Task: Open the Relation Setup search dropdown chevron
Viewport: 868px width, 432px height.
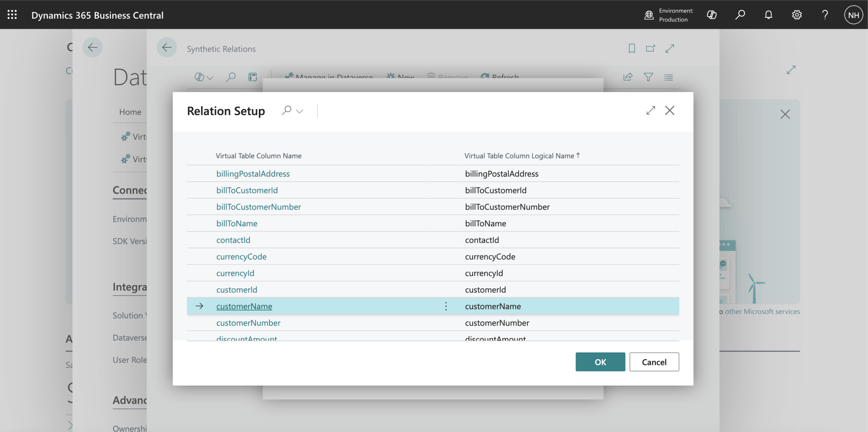Action: (300, 111)
